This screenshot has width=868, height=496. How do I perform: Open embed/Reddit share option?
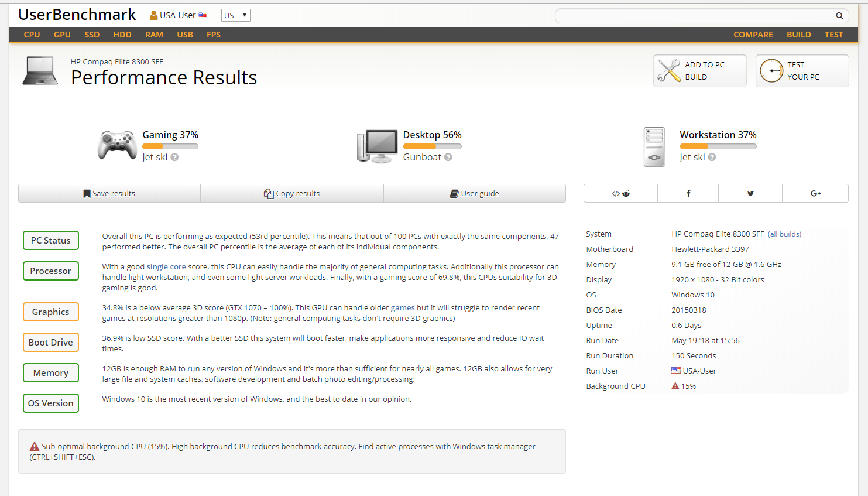[x=620, y=193]
